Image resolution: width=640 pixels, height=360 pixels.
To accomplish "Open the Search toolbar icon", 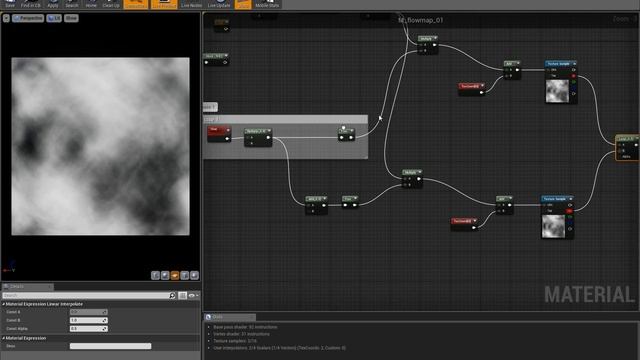I will [x=72, y=4].
